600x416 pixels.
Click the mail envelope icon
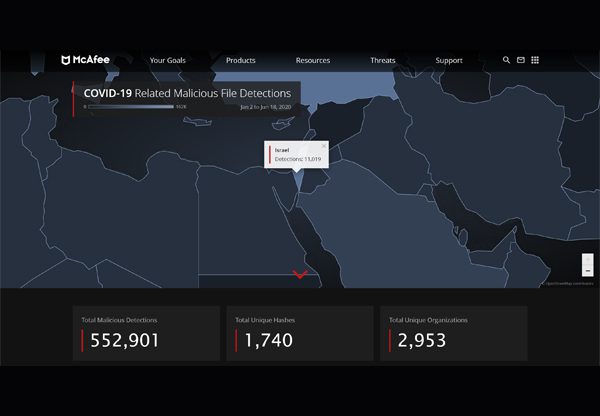click(520, 60)
